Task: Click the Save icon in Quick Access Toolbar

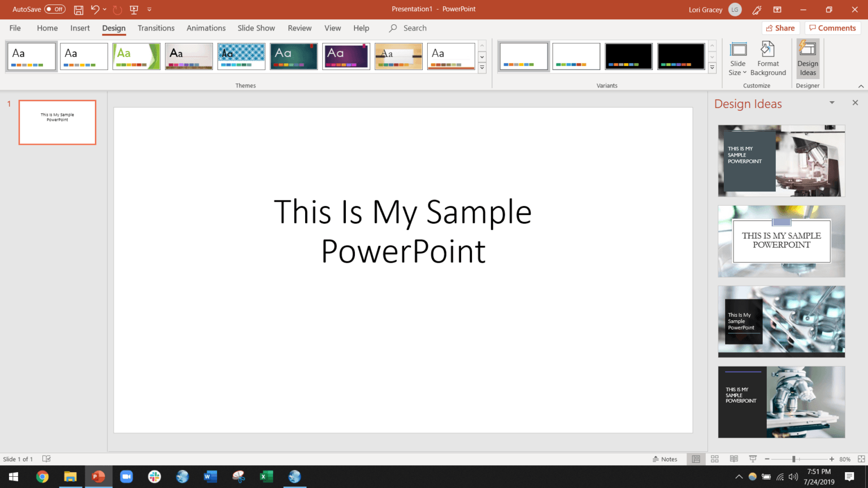Action: [x=79, y=10]
